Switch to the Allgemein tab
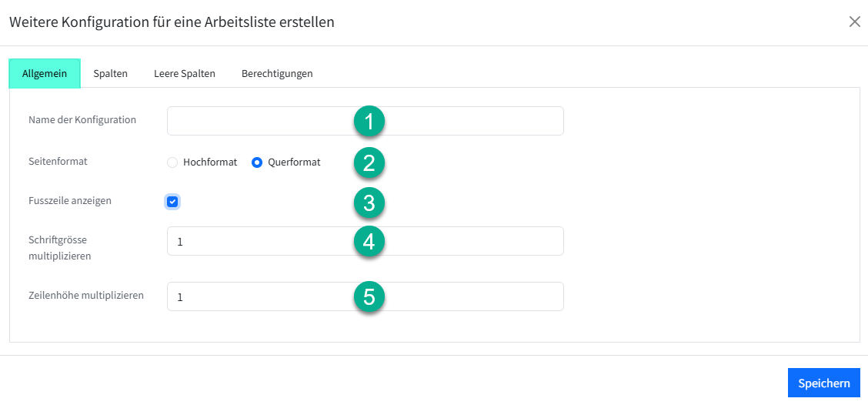 click(x=45, y=74)
